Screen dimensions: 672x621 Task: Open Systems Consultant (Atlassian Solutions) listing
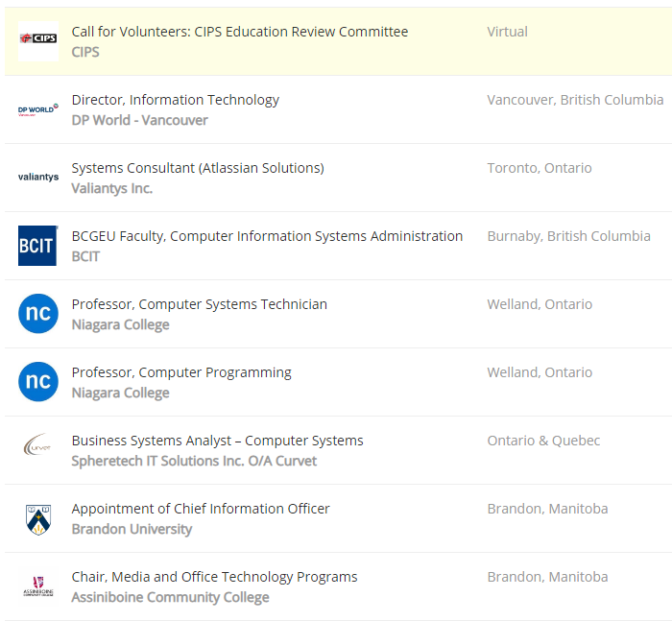(x=198, y=168)
